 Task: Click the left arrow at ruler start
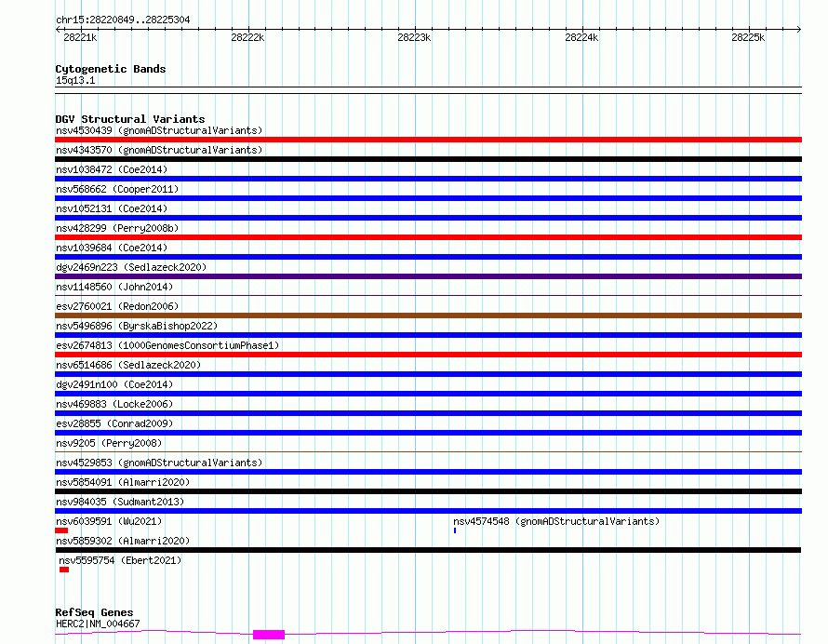tap(58, 29)
